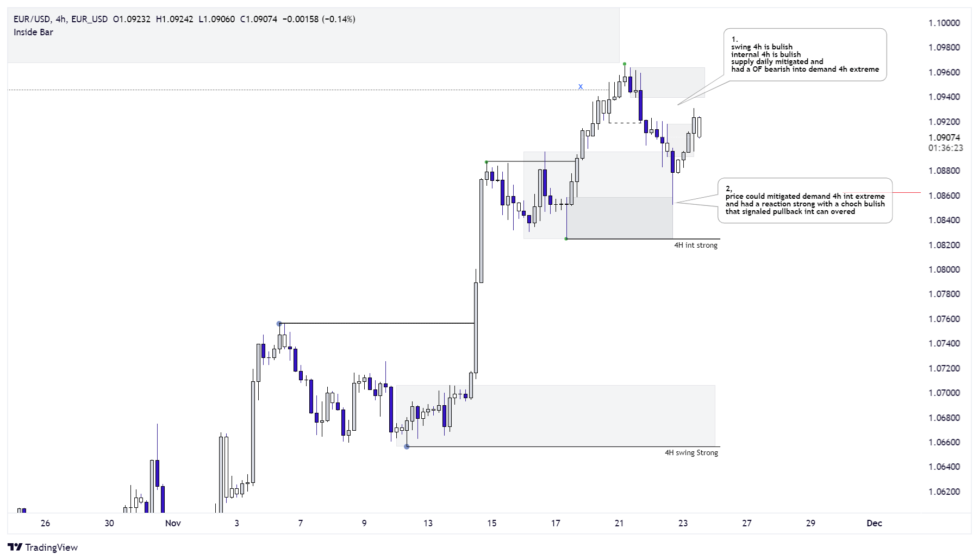979x560 pixels.
Task: Click the Nov axis date label
Action: [173, 524]
